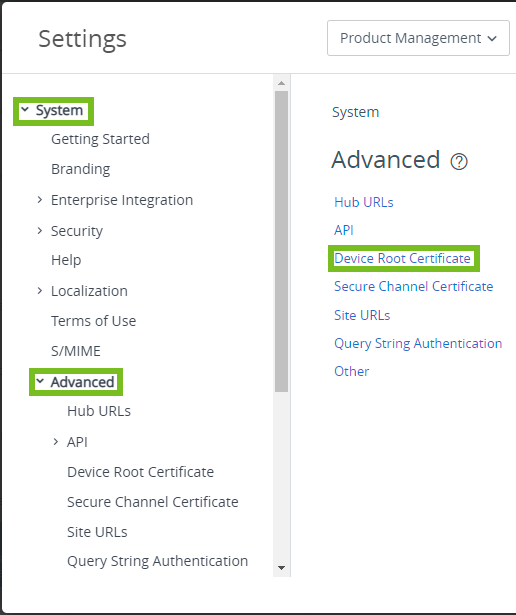Expand the API chevron in sidebar
The image size is (516, 615).
pos(56,442)
